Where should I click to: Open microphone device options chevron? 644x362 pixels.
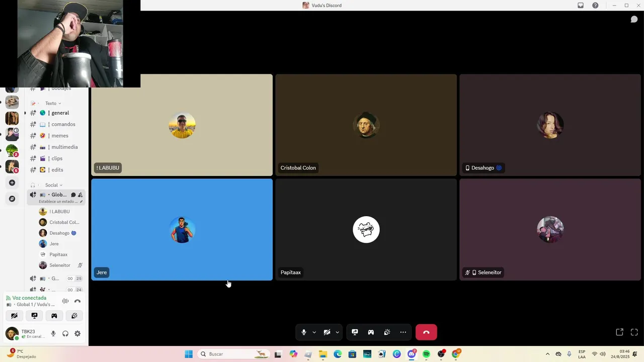click(314, 332)
